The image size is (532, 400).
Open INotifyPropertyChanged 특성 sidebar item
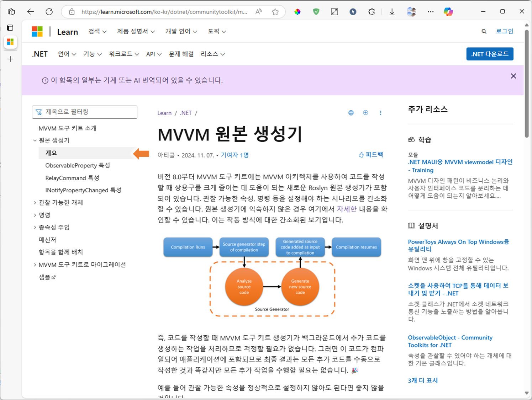pyautogui.click(x=83, y=190)
